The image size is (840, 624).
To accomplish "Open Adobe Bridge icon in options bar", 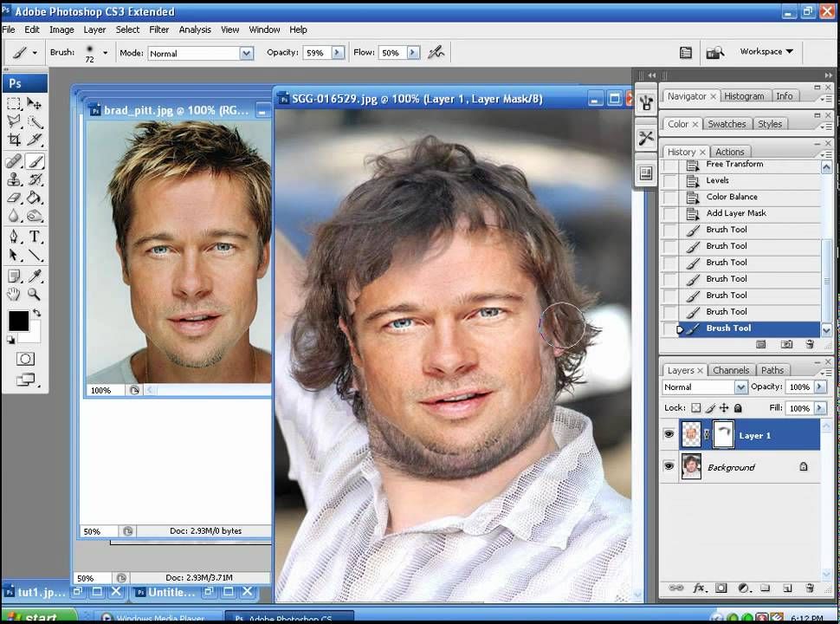I will tap(714, 52).
